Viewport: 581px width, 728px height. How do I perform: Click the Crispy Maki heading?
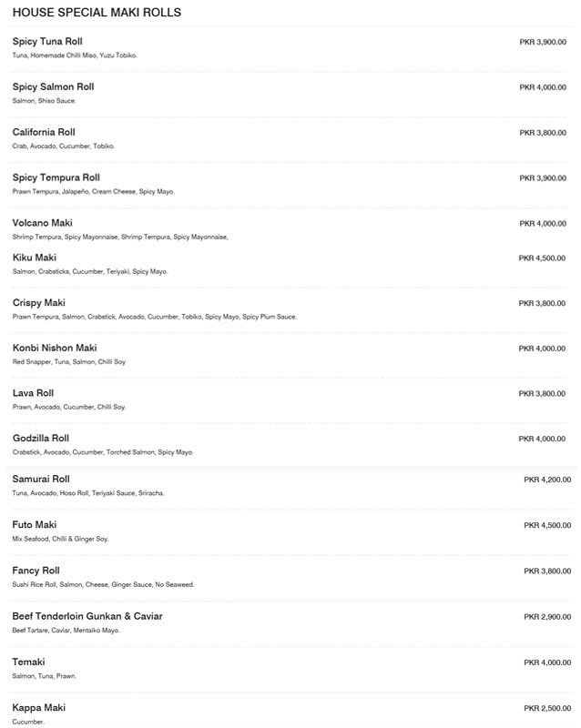click(38, 303)
